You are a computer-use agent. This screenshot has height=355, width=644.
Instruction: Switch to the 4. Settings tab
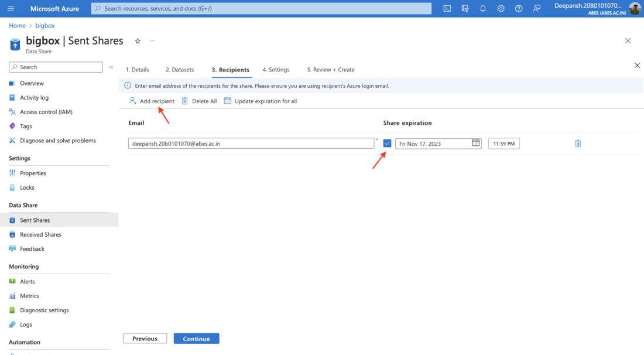click(x=276, y=70)
